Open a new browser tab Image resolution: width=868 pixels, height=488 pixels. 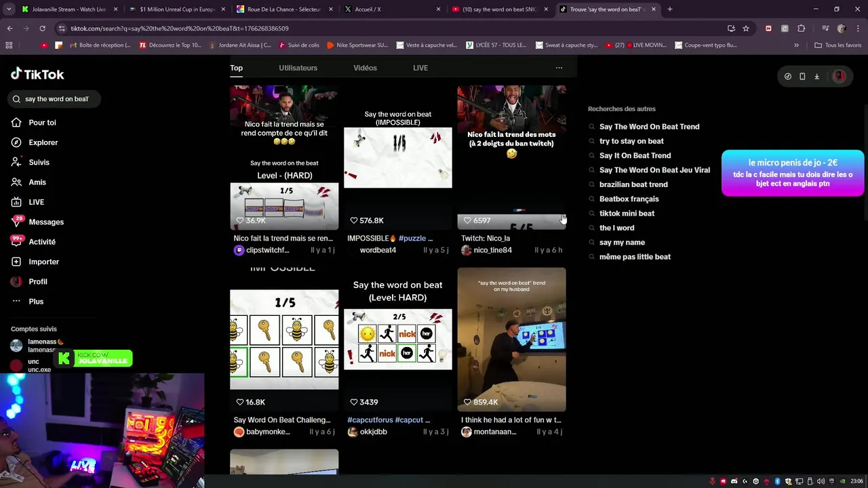coord(669,9)
